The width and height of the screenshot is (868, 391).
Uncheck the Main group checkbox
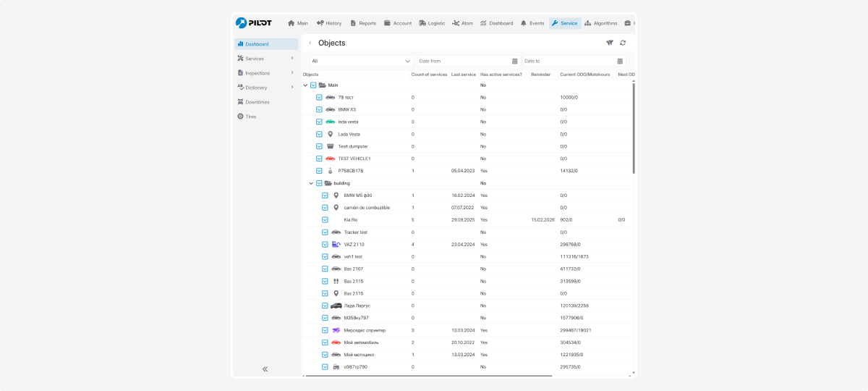pos(313,85)
